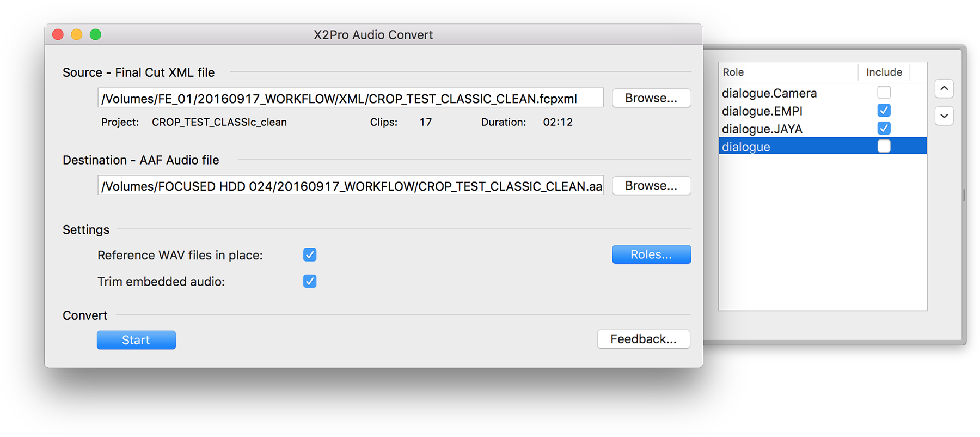The image size is (980, 437).
Task: Toggle Reference WAV files in place
Action: point(310,255)
